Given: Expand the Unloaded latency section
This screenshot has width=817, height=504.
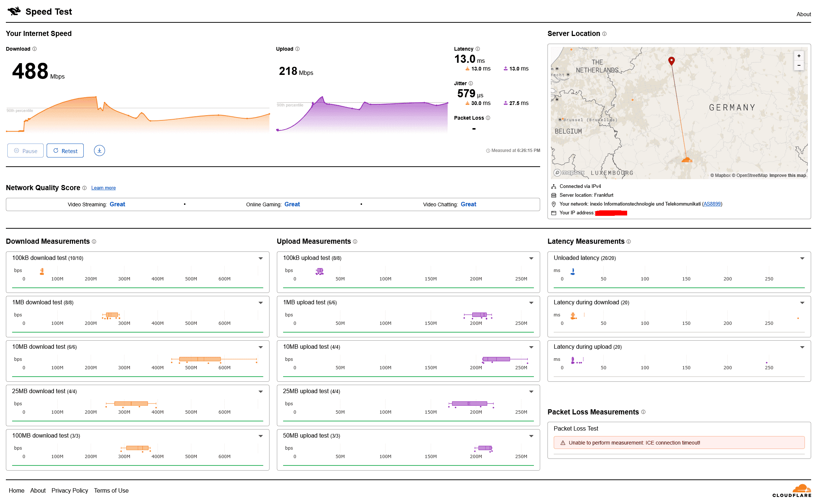Looking at the screenshot, I should tap(802, 258).
